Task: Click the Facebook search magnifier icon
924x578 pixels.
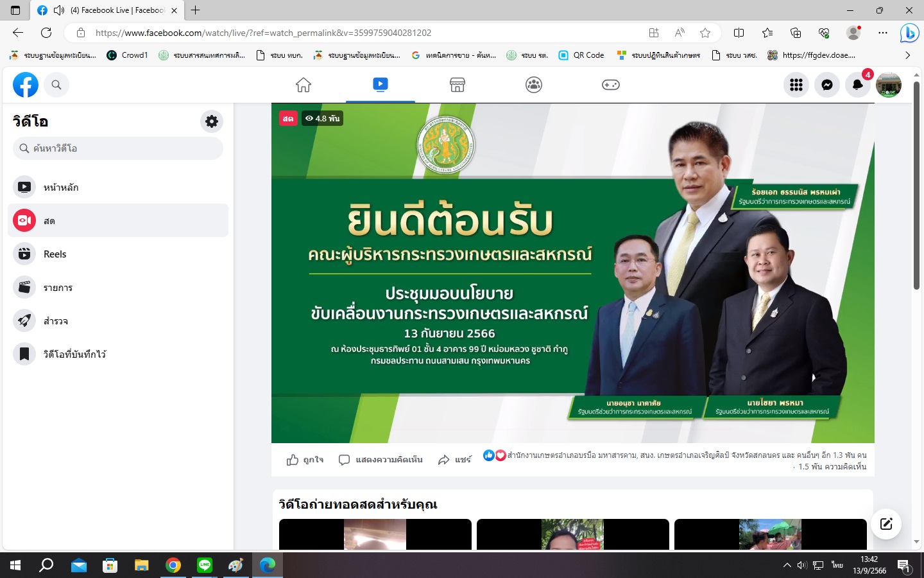Action: point(56,85)
